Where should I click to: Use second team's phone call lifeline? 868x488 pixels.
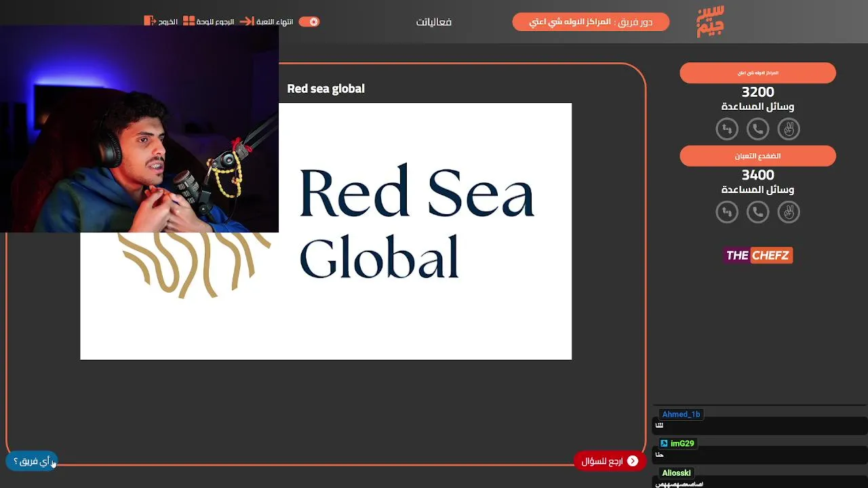pos(757,212)
